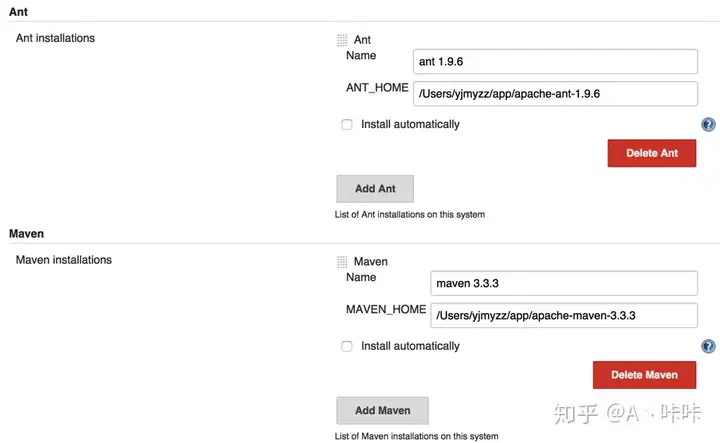Image resolution: width=720 pixels, height=443 pixels.
Task: Click the MAVEN_HOME label
Action: [386, 309]
